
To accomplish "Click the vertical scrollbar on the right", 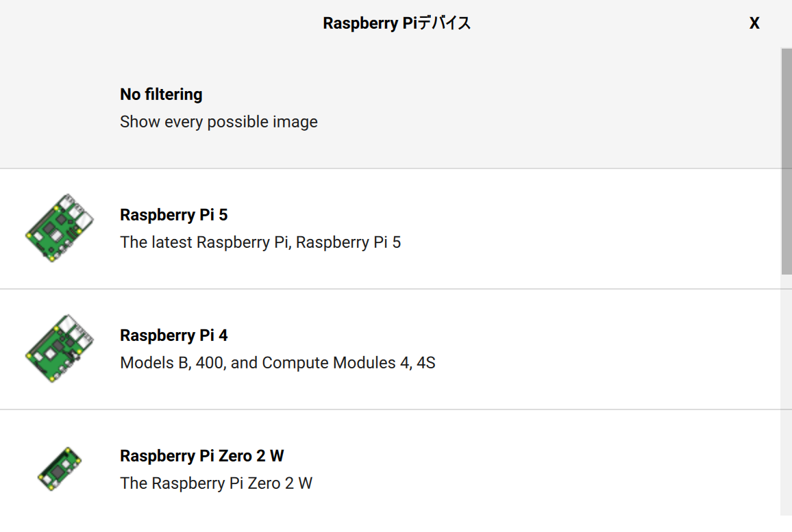I will click(x=787, y=157).
